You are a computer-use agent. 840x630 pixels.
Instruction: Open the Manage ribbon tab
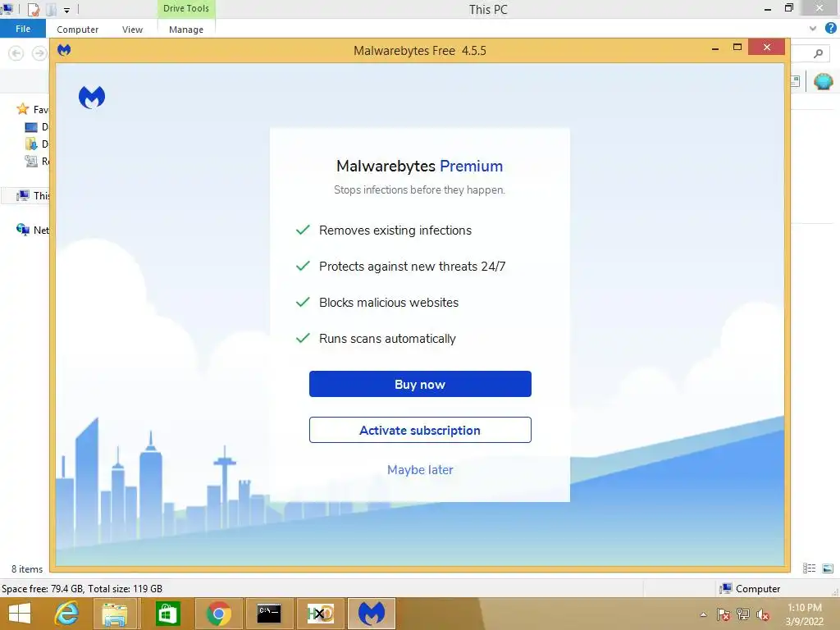(x=186, y=30)
